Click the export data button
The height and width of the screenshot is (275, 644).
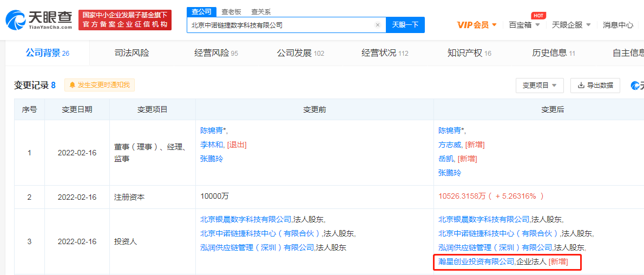point(595,86)
